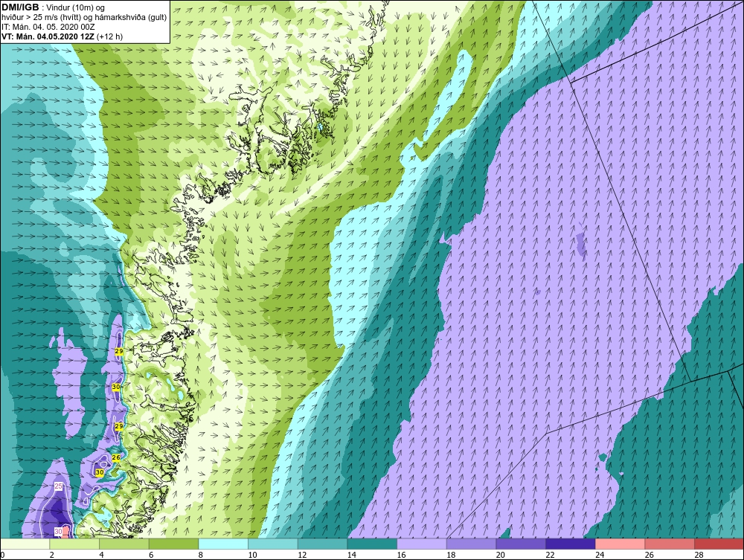Viewport: 744px width, 560px height.
Task: Click the "20" value on the color scale
Action: click(x=500, y=555)
